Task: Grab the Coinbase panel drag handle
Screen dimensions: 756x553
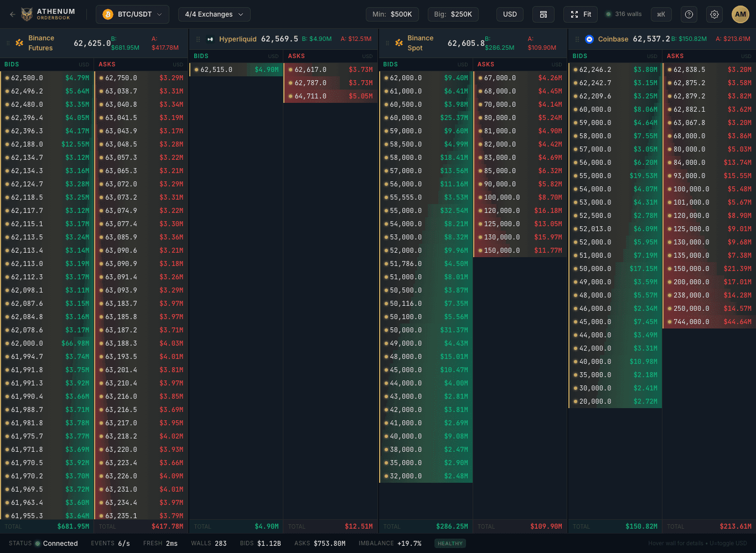Action: tap(577, 39)
